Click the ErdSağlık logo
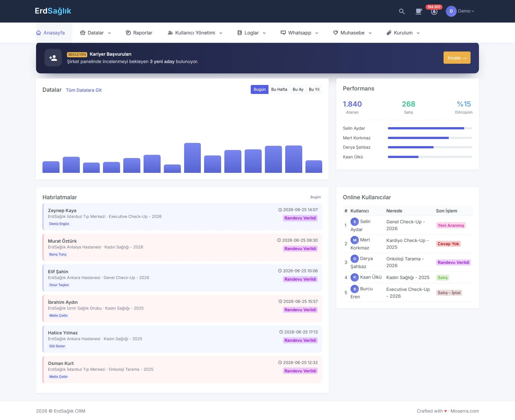Screen dimensions: 515x420 point(53,11)
